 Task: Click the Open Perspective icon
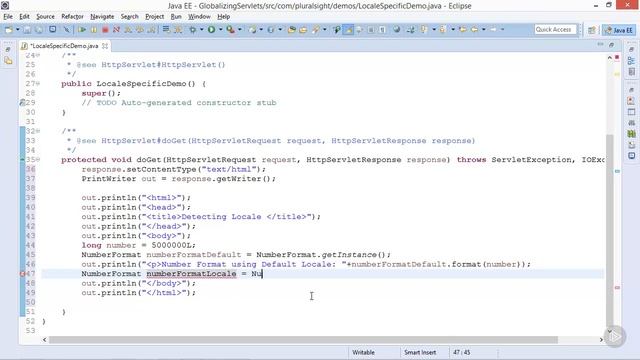(x=592, y=30)
